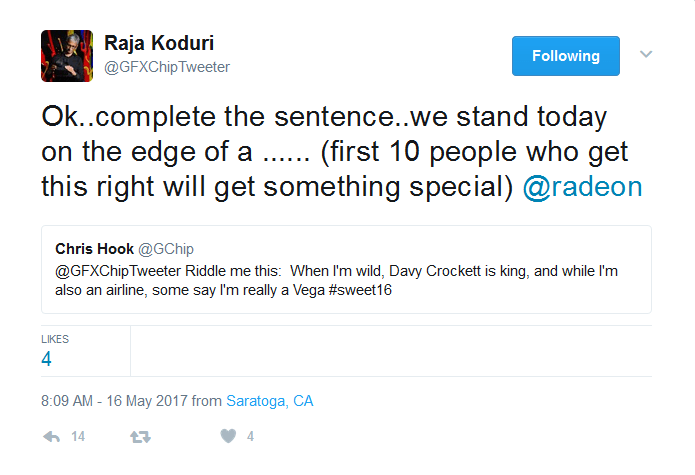View the 4 likes count
Viewport: 695px width, 475px height.
click(46, 360)
